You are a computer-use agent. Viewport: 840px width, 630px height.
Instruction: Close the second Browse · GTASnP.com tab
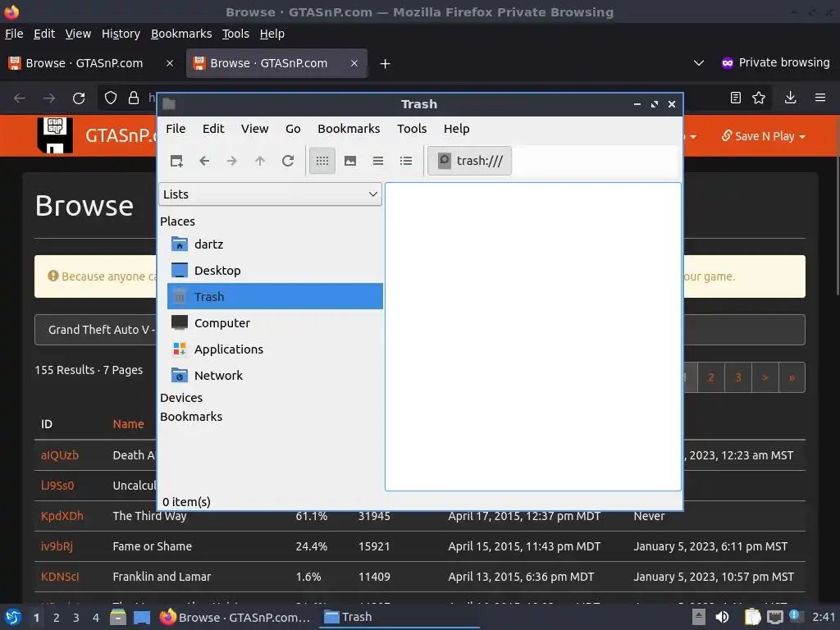point(354,63)
